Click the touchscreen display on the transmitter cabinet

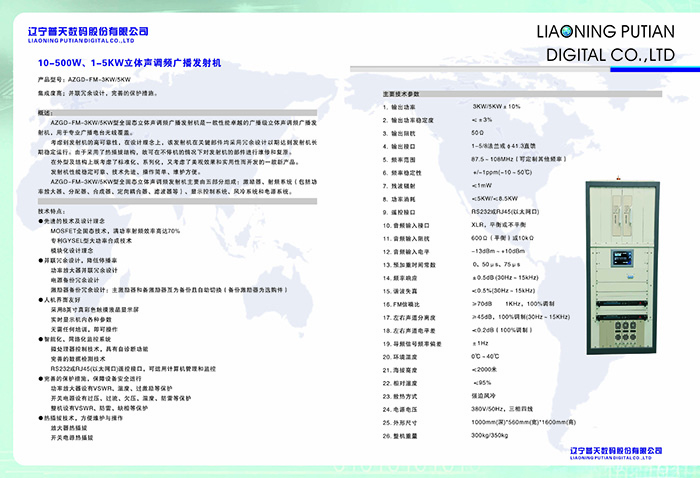pos(622,258)
